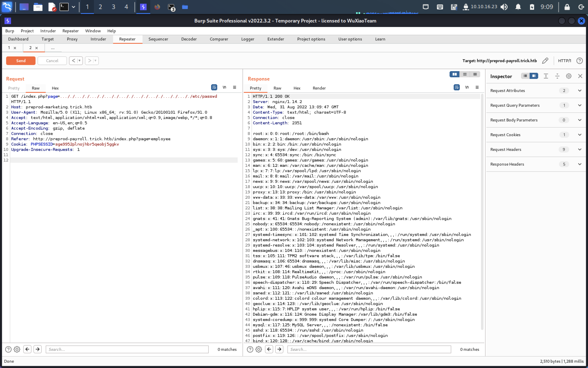Click the Cancel button
The image size is (588, 368).
click(52, 61)
